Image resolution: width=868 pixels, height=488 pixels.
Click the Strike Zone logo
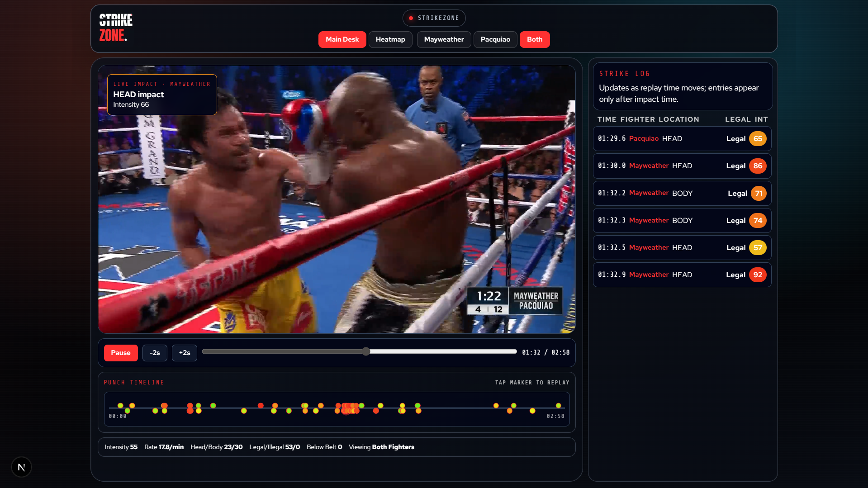coord(116,28)
